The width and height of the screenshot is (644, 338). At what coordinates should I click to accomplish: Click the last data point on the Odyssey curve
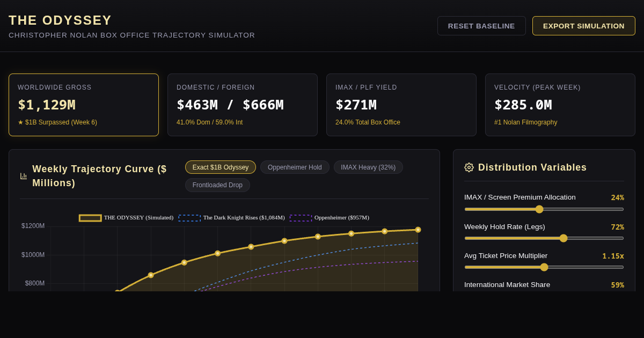pos(418,230)
